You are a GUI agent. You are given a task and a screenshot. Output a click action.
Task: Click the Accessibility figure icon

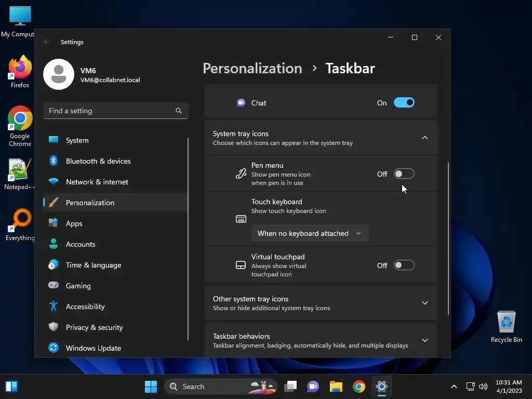[x=54, y=306]
